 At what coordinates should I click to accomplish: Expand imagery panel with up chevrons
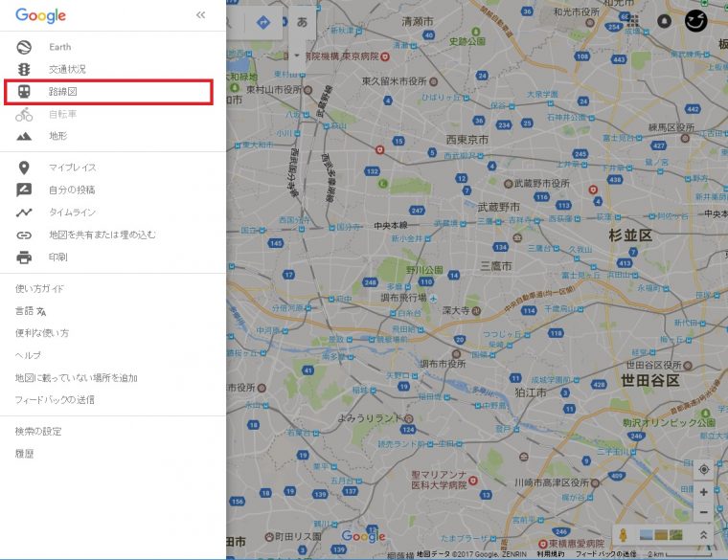(704, 535)
